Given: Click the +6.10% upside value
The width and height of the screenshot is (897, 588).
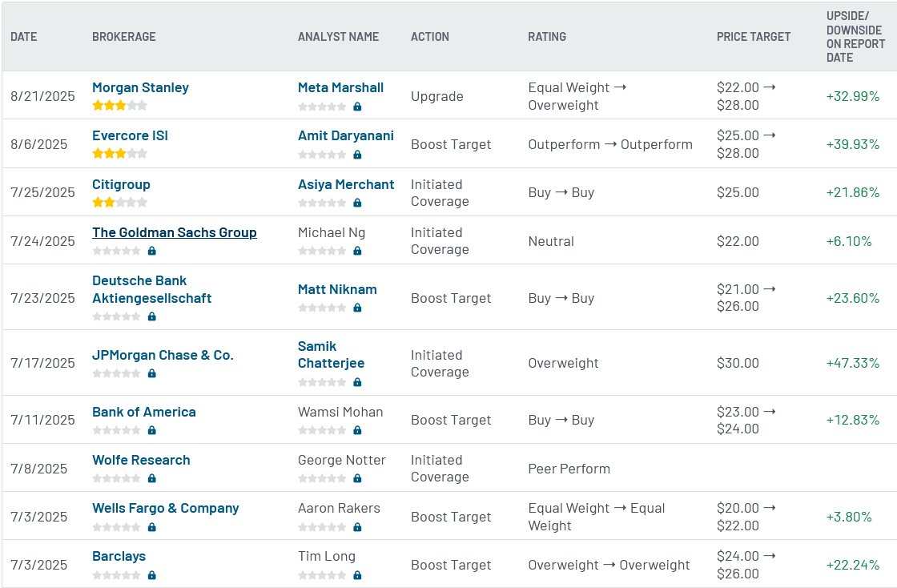Looking at the screenshot, I should pos(849,241).
